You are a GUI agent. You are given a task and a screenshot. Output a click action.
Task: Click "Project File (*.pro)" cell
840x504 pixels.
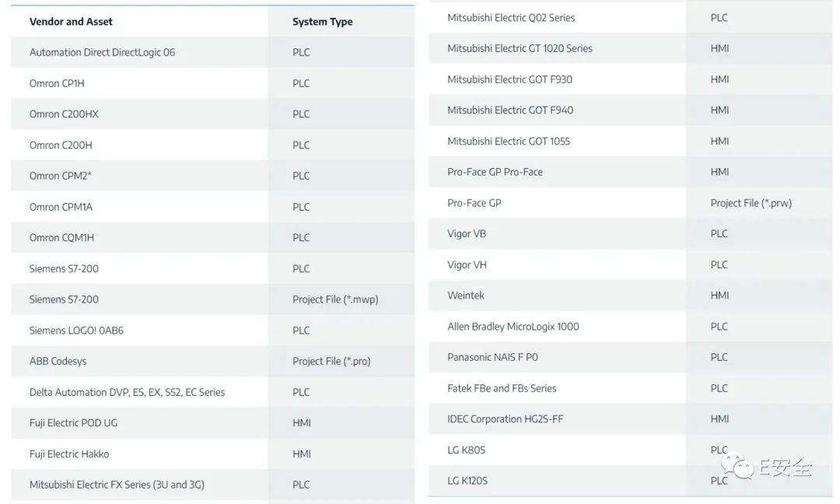tap(331, 361)
